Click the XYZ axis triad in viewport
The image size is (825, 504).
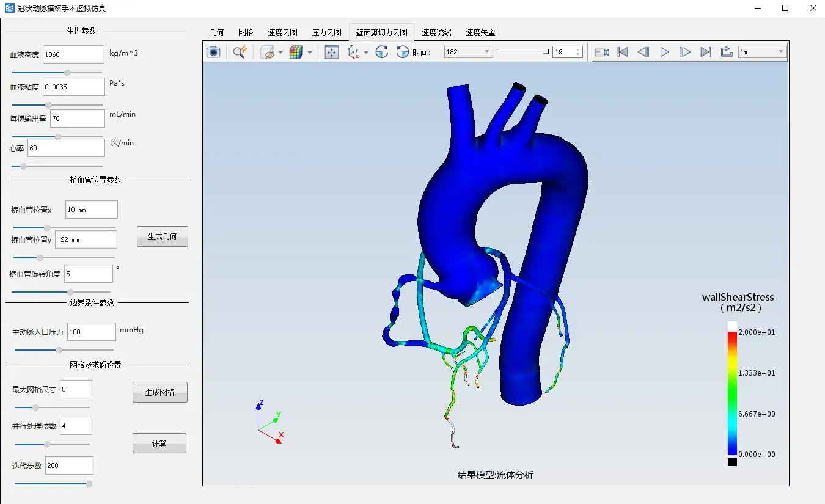pos(269,422)
